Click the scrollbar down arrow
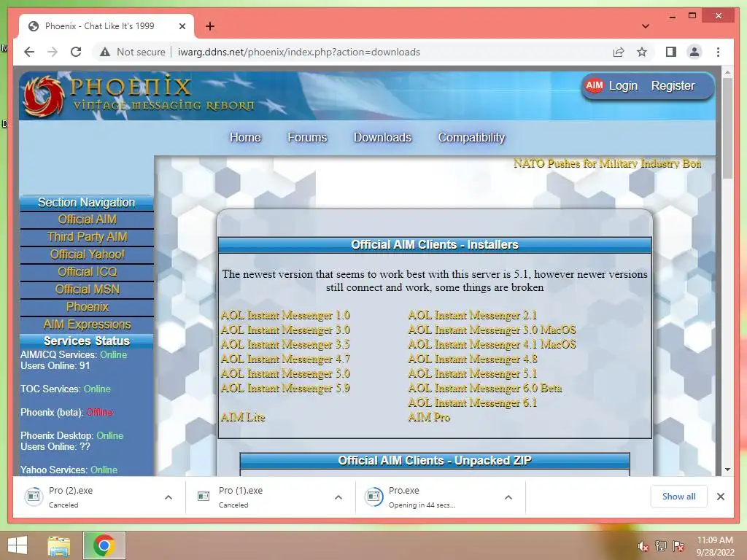747x560 pixels. [x=727, y=469]
